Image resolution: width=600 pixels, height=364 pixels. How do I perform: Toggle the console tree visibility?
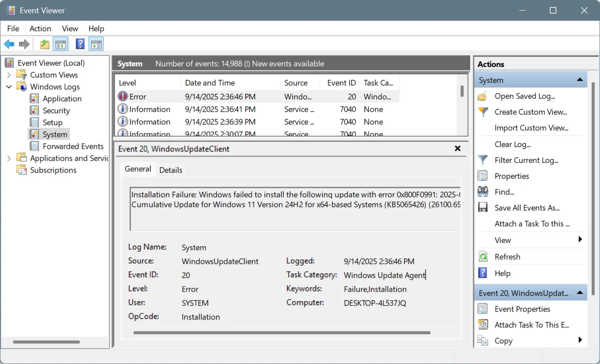60,44
